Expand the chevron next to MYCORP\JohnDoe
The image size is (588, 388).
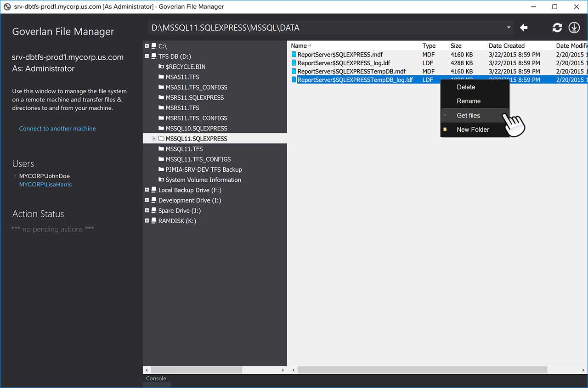tap(15, 176)
